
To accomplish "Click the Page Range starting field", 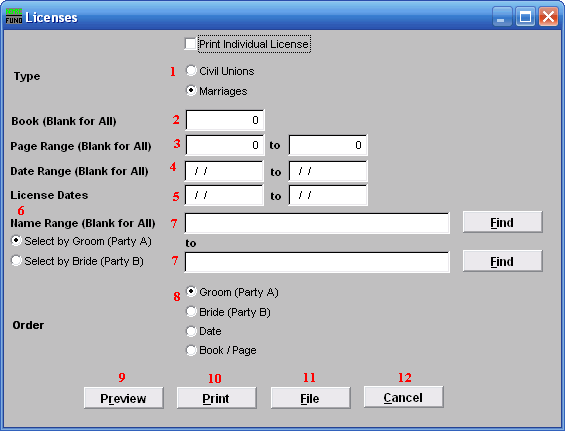I will click(x=224, y=145).
